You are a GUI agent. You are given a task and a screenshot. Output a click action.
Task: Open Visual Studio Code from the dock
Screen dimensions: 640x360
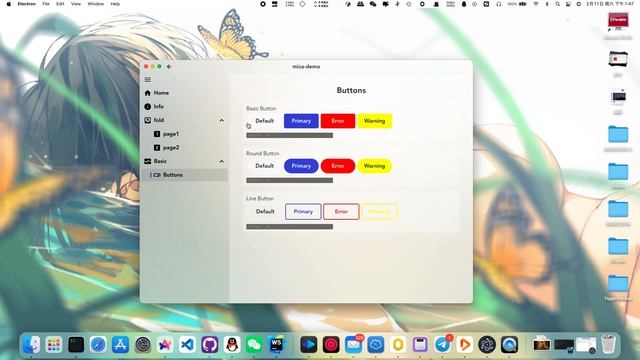[187, 345]
